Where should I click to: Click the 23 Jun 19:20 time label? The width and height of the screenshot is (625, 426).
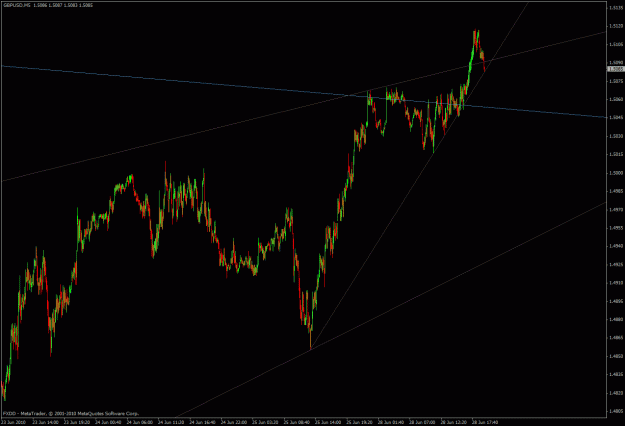[x=77, y=422]
